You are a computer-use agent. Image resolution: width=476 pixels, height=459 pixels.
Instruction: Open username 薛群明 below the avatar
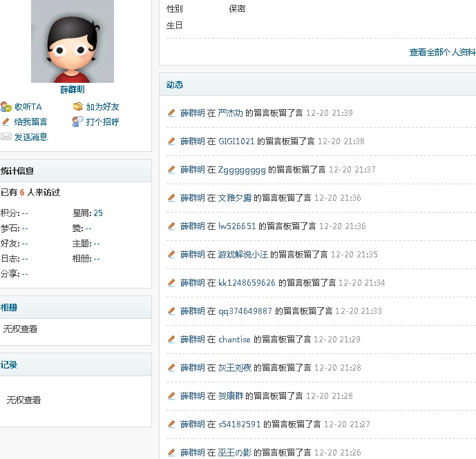73,90
